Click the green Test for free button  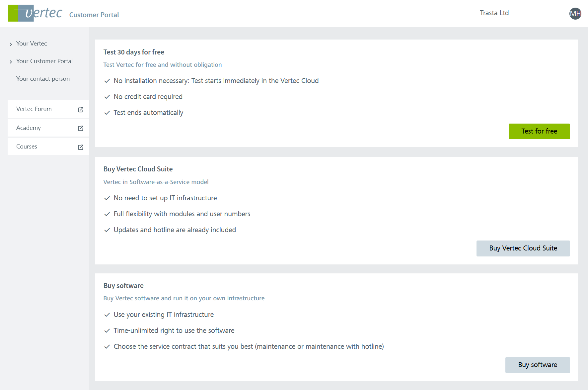(539, 131)
